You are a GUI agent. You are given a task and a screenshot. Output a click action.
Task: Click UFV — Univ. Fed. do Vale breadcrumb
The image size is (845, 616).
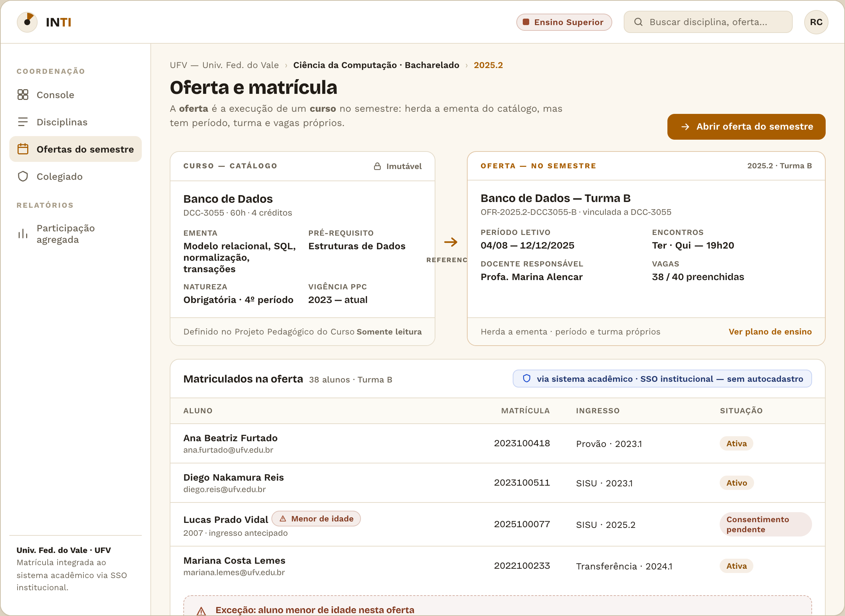coord(224,65)
